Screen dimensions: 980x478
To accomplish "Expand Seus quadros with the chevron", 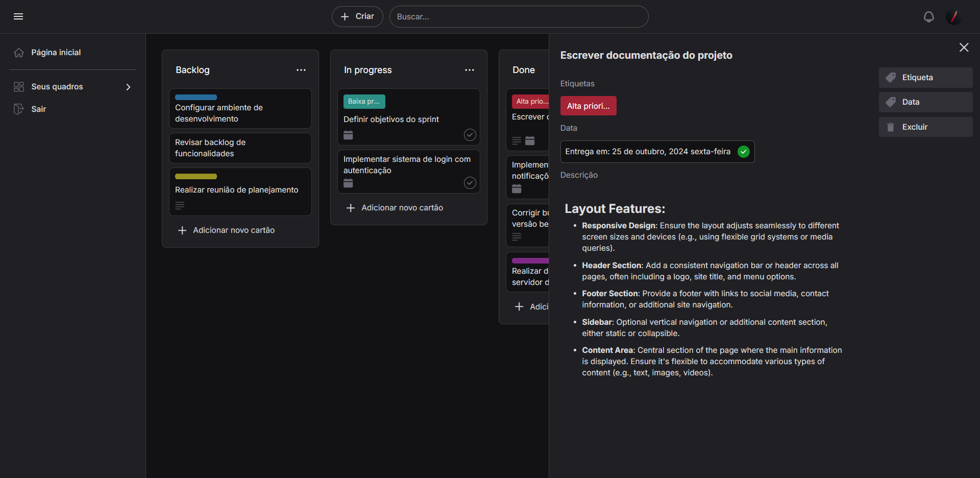I will pyautogui.click(x=128, y=87).
